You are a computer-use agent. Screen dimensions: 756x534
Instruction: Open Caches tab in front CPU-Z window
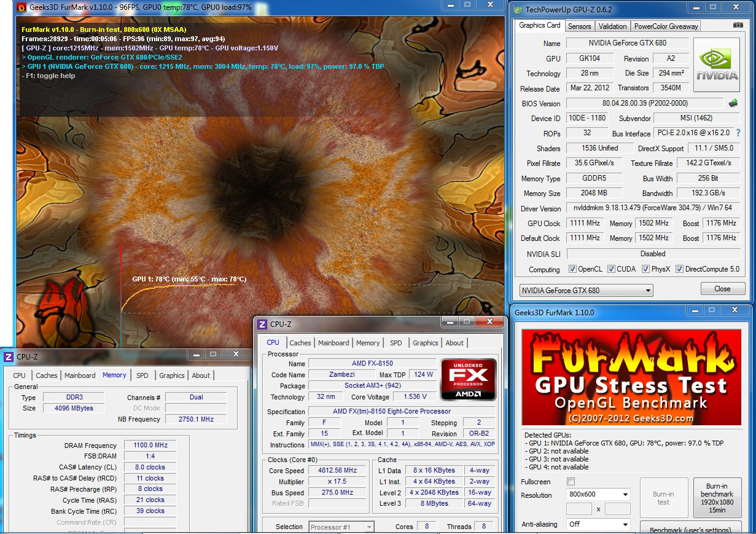click(300, 343)
